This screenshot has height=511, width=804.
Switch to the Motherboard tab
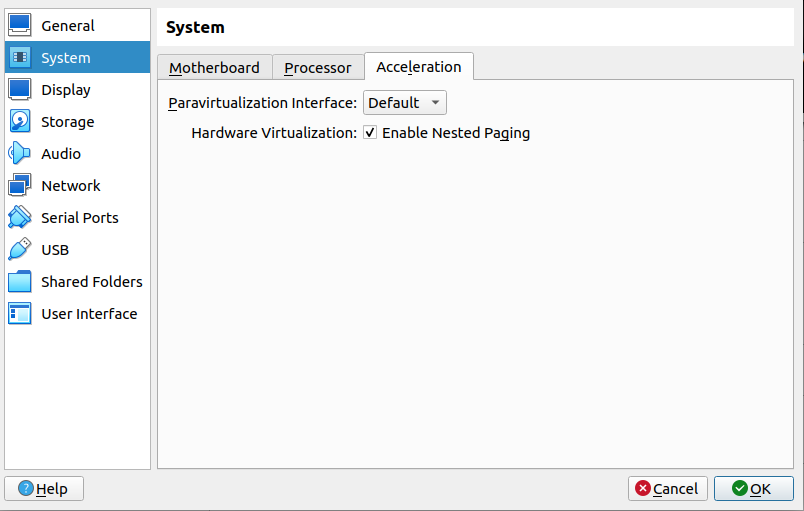214,68
